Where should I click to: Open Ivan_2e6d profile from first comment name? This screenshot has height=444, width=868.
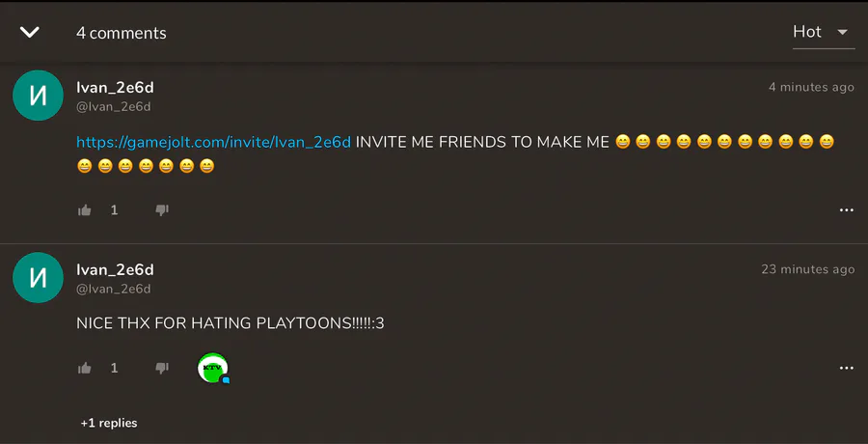click(x=115, y=87)
